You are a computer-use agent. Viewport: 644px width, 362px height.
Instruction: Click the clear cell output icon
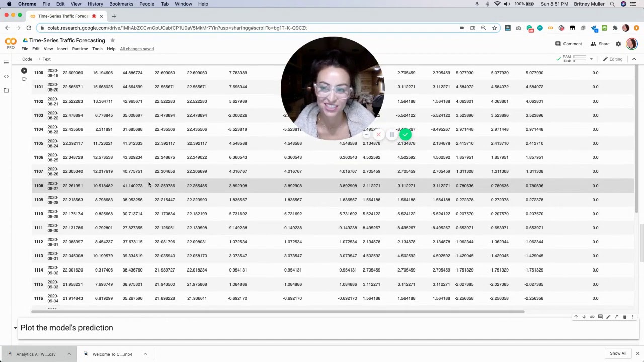(24, 79)
